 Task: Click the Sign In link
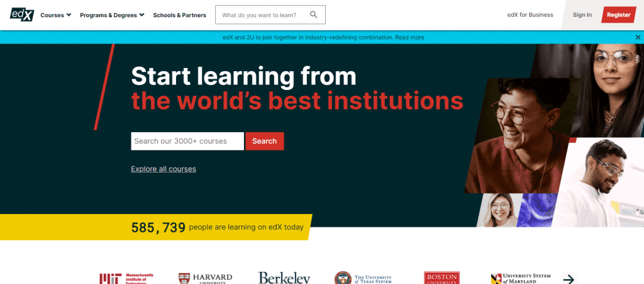[x=582, y=14]
